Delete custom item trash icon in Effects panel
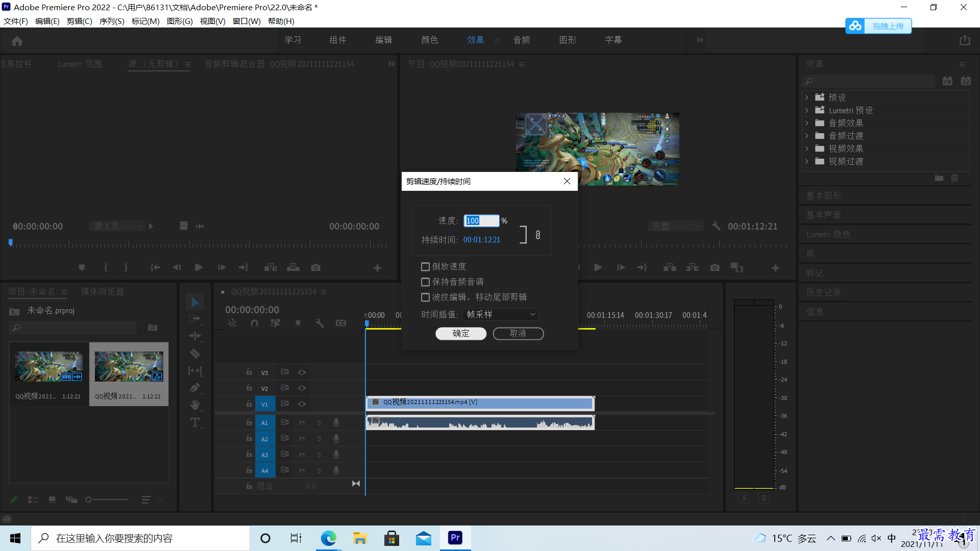 pos(954,178)
